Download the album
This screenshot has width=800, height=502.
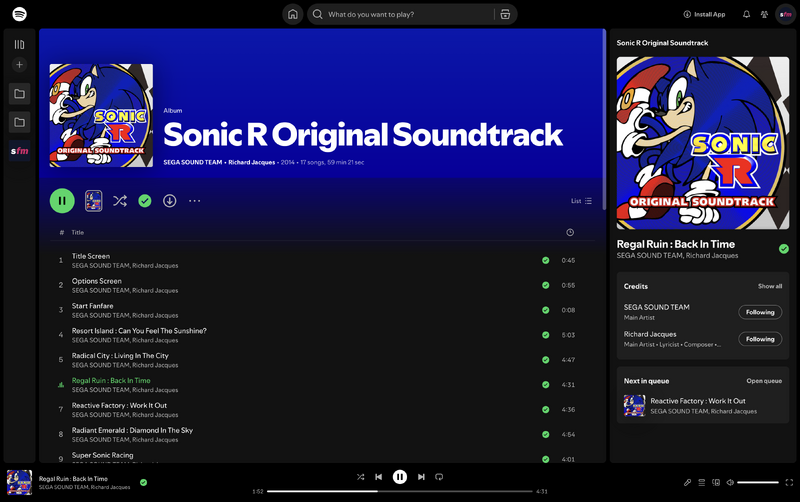click(x=169, y=201)
